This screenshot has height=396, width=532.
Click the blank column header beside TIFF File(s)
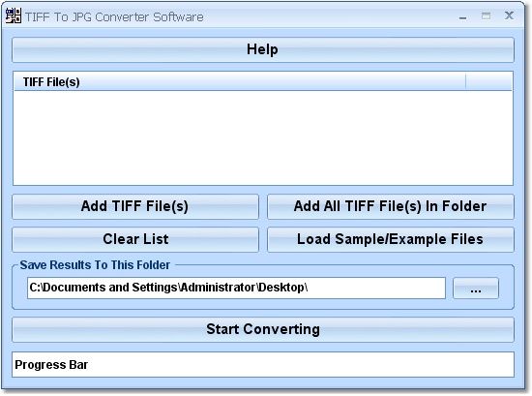pyautogui.click(x=488, y=82)
